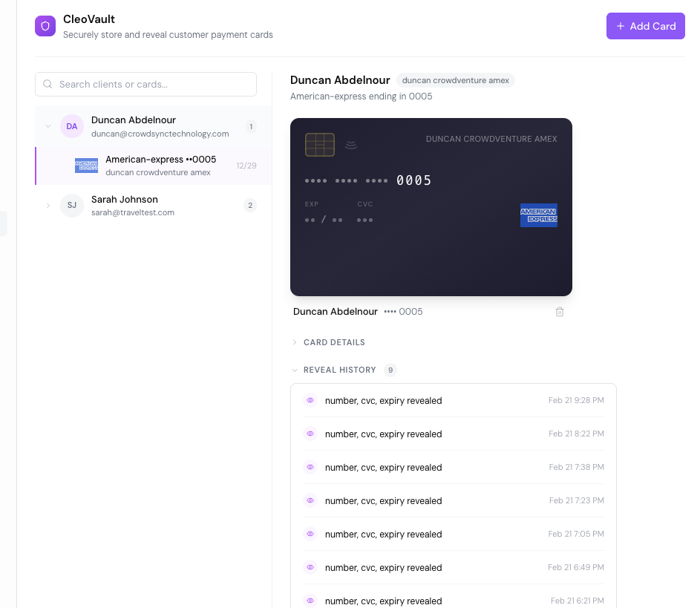The image size is (700, 608).
Task: Click the search magnifier icon
Action: tap(48, 84)
